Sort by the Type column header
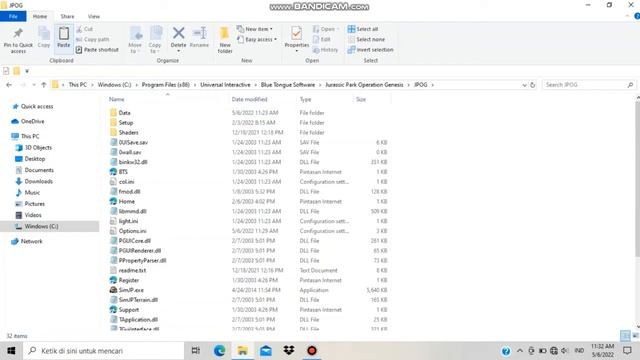Viewport: 640px width, 360px height. click(305, 99)
